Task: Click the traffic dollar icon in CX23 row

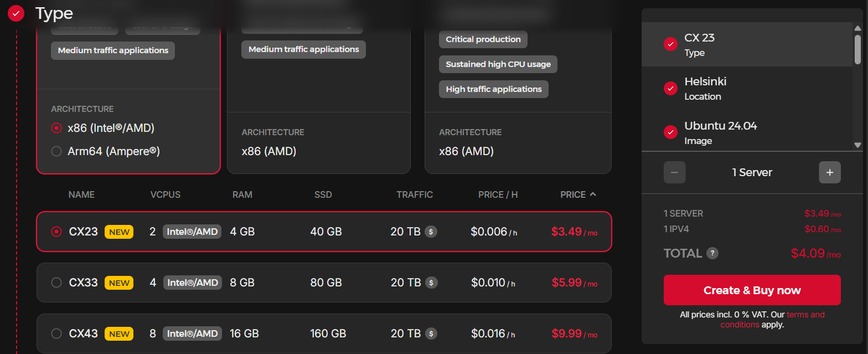Action: pos(431,232)
